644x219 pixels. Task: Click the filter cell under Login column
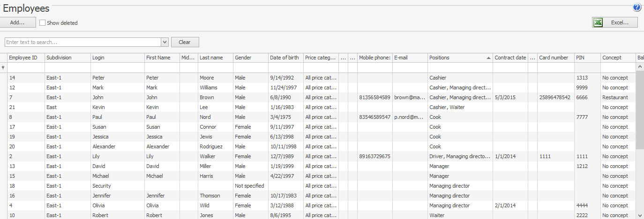[118, 68]
